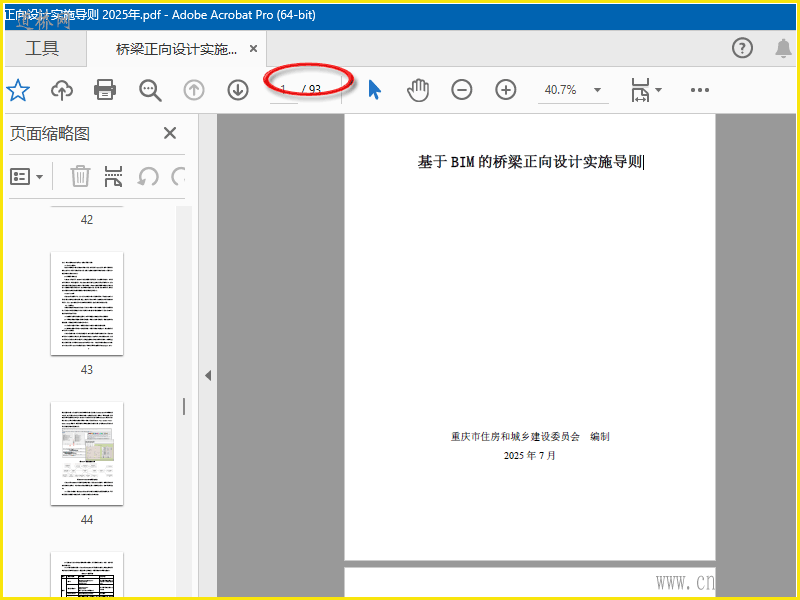Choose the hand pan tool

[x=418, y=90]
